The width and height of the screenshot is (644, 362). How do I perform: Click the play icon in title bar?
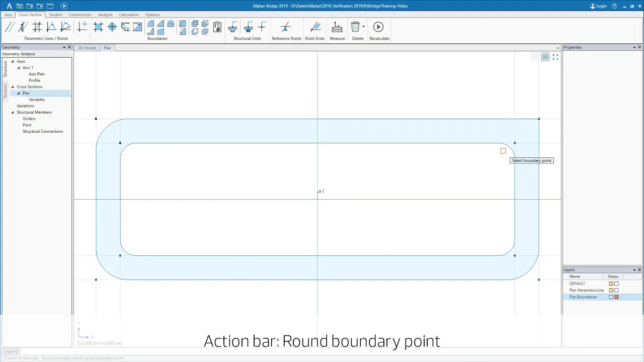click(64, 6)
